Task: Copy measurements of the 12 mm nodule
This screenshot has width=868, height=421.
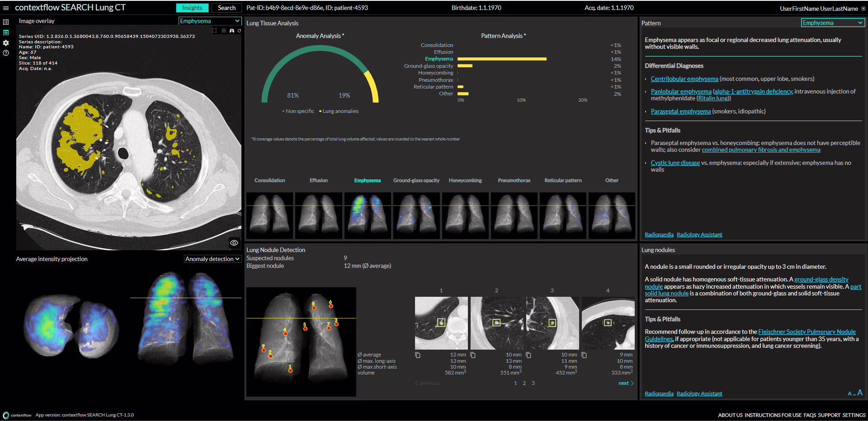Action: [418, 355]
